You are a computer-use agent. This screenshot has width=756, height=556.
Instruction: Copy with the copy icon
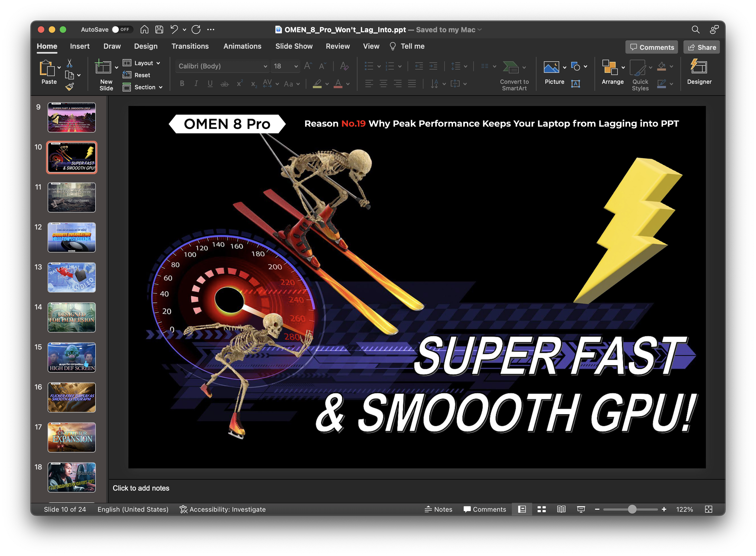[69, 75]
